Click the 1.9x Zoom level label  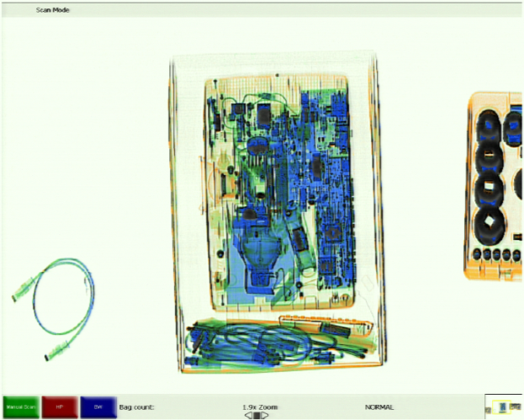(260, 407)
